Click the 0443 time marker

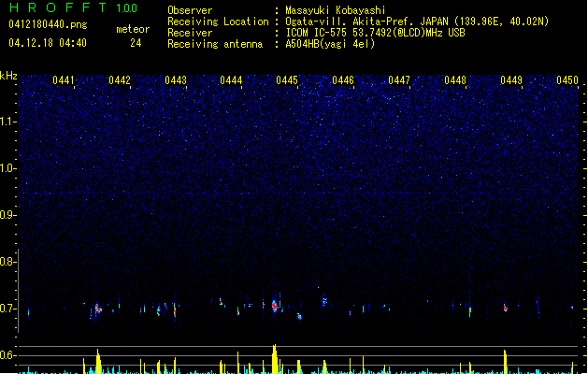click(x=176, y=80)
